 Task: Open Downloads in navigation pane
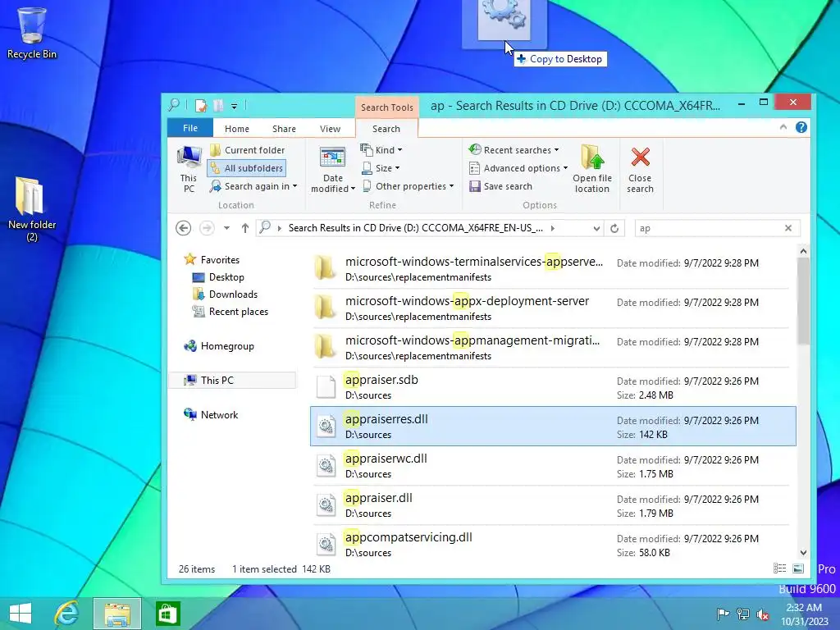coord(225,294)
